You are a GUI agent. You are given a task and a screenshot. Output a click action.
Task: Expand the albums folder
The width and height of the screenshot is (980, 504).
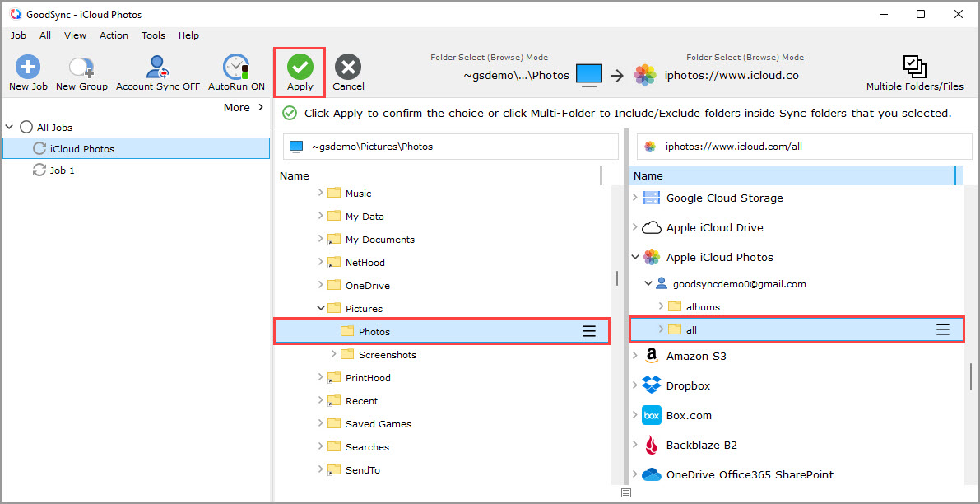[x=660, y=306]
